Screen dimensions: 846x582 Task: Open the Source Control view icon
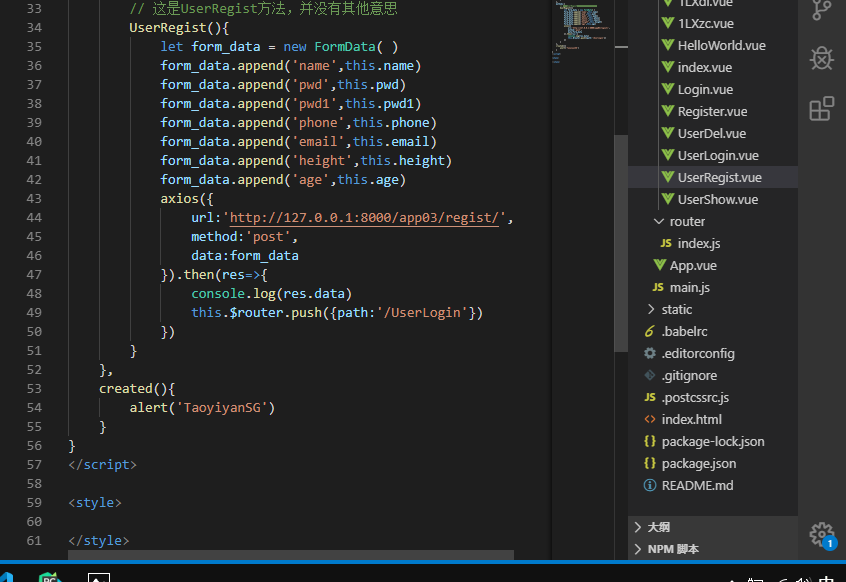point(821,10)
